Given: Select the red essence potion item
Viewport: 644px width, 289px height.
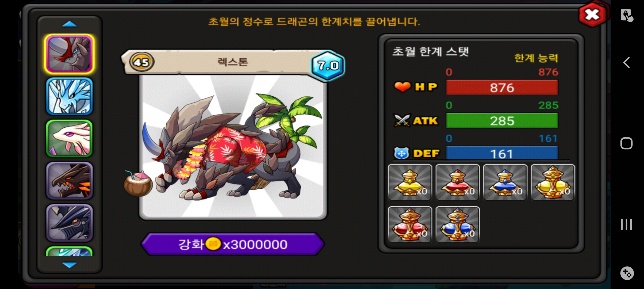Looking at the screenshot, I should click(458, 182).
